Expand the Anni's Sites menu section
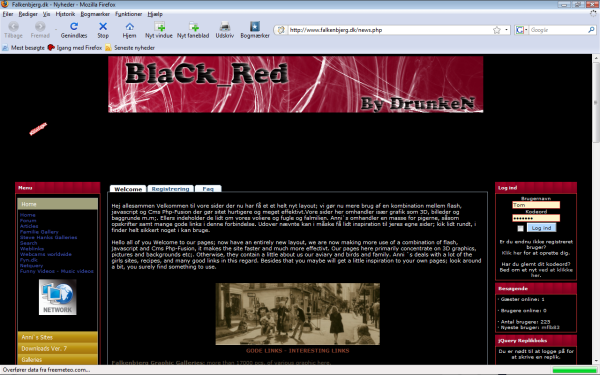This screenshot has height=375, width=600. (57, 337)
